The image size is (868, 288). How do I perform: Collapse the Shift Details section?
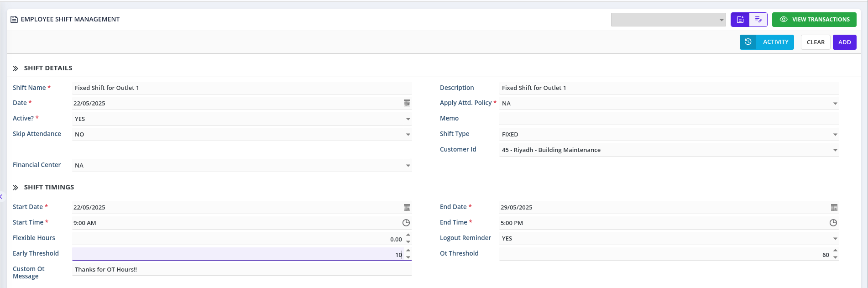[16, 68]
